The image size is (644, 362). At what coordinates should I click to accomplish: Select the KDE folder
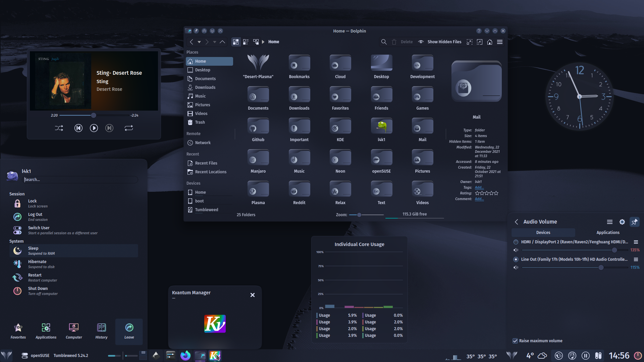pyautogui.click(x=340, y=130)
